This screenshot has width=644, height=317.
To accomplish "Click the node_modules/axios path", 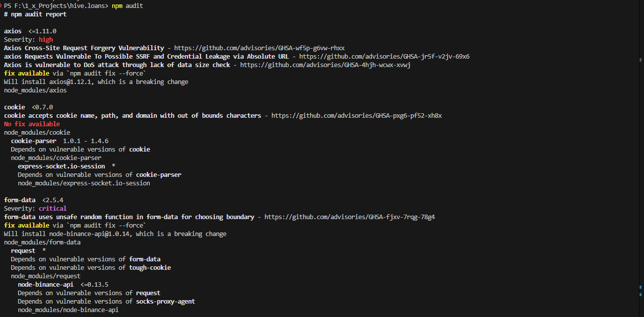I will coord(35,90).
